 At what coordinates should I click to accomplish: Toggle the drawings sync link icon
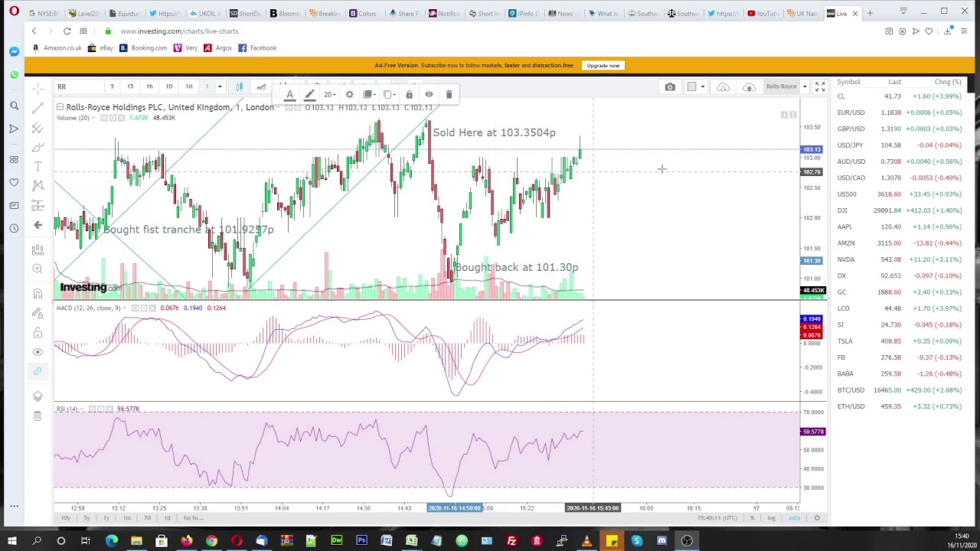point(38,371)
